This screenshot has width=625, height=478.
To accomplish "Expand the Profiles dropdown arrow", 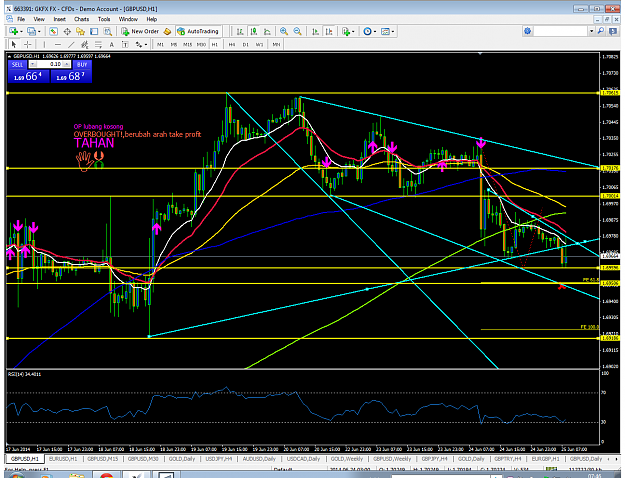I will [x=39, y=31].
